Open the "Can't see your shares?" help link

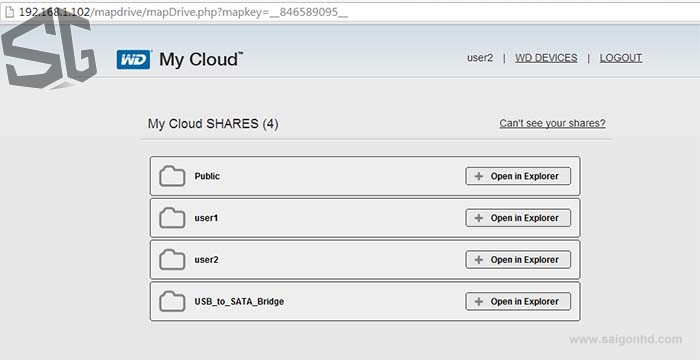click(x=552, y=123)
